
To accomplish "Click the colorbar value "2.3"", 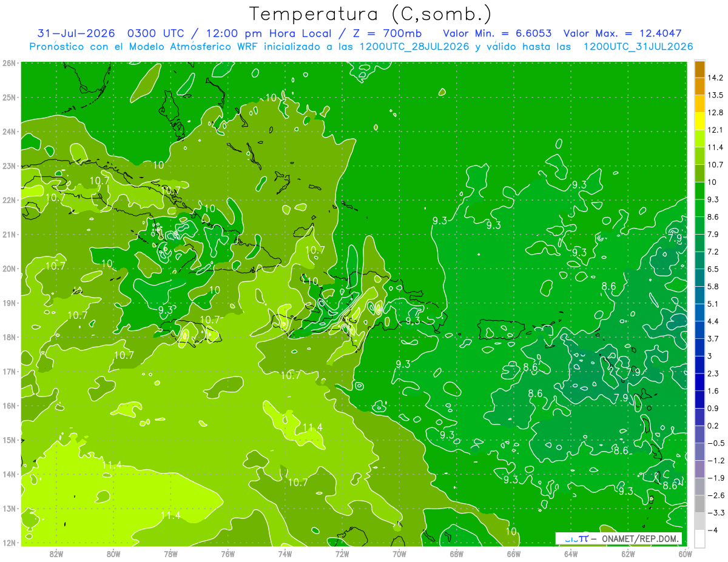I will [713, 373].
